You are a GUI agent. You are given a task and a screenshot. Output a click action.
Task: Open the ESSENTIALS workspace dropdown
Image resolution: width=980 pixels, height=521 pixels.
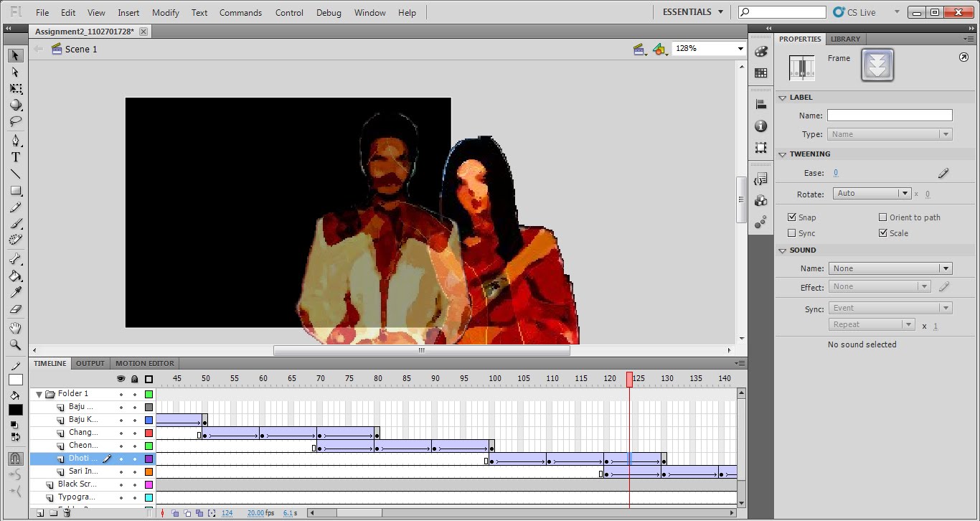point(692,12)
